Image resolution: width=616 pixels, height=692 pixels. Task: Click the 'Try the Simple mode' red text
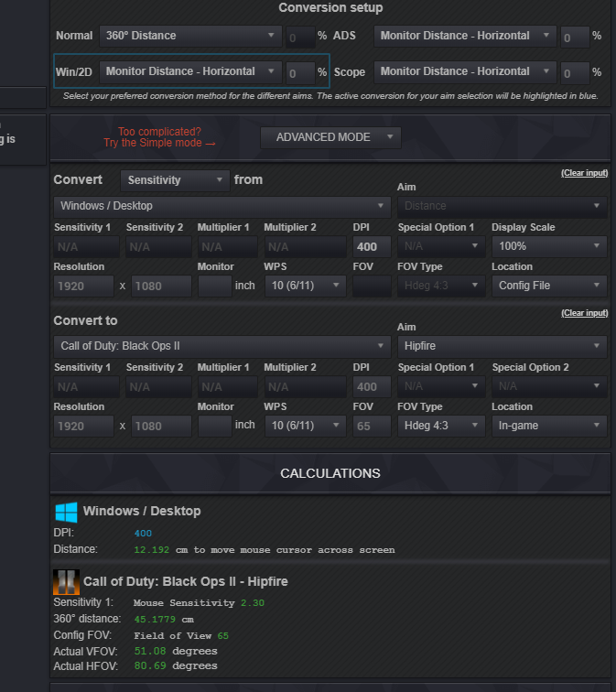[159, 143]
